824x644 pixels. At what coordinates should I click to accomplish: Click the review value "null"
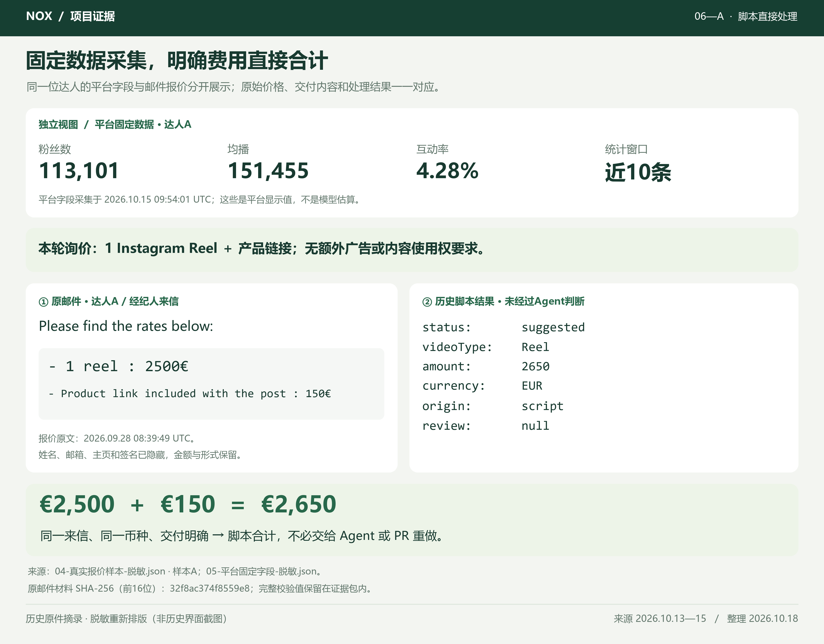coord(535,425)
